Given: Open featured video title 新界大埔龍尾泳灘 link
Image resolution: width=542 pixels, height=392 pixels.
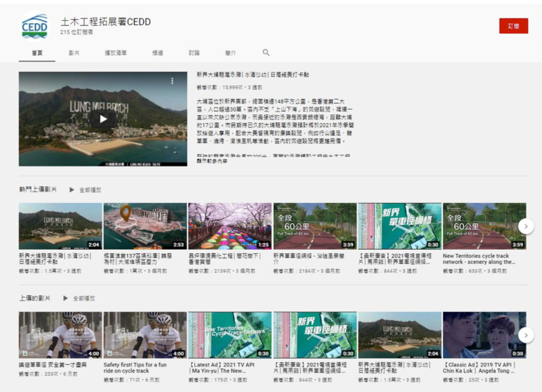Looking at the screenshot, I should click(x=252, y=74).
